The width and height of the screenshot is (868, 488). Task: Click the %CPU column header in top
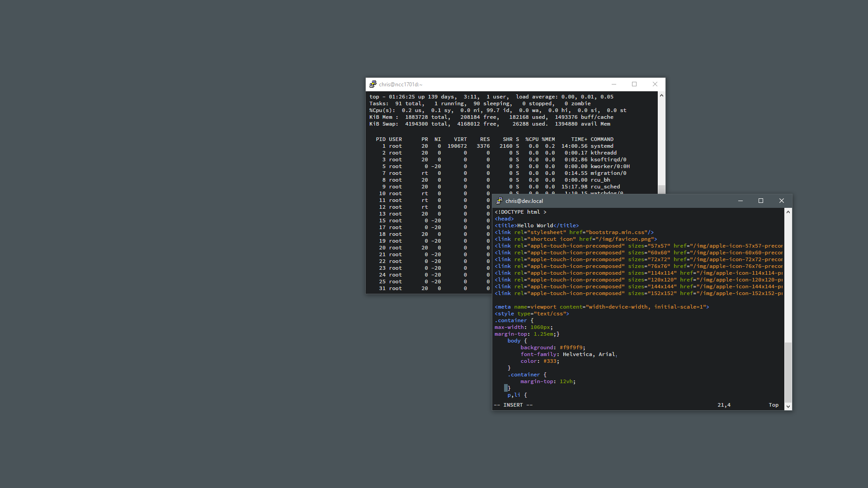tap(532, 139)
